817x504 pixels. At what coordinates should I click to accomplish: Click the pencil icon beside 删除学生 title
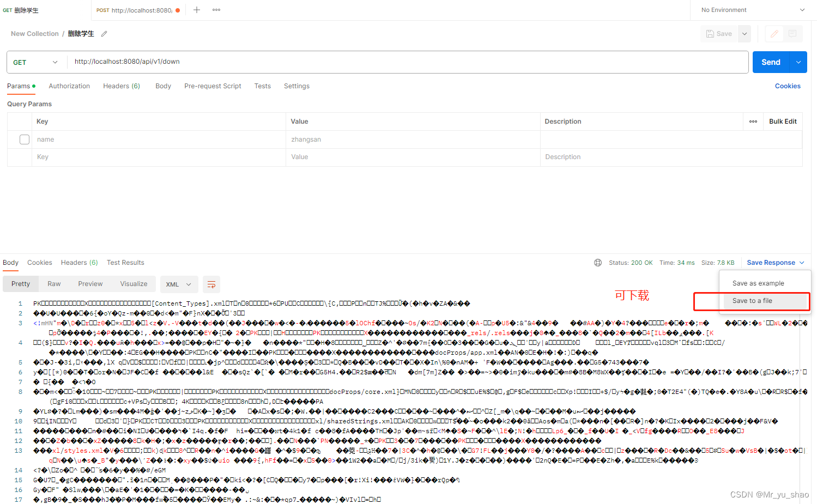tap(104, 33)
